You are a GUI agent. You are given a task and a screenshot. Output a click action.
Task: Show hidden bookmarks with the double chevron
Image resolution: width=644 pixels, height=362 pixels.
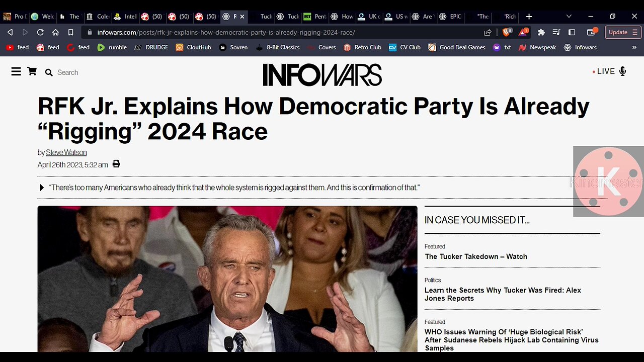(634, 47)
